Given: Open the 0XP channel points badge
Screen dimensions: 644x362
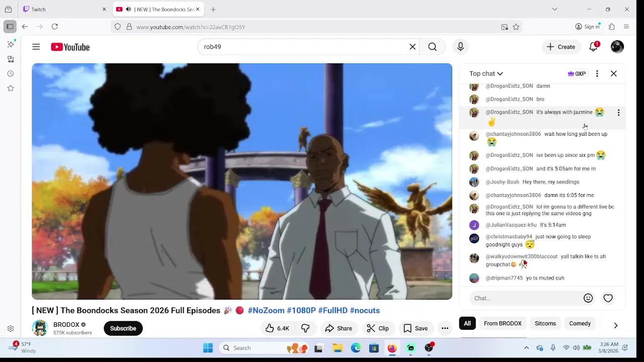Looking at the screenshot, I should 577,73.
